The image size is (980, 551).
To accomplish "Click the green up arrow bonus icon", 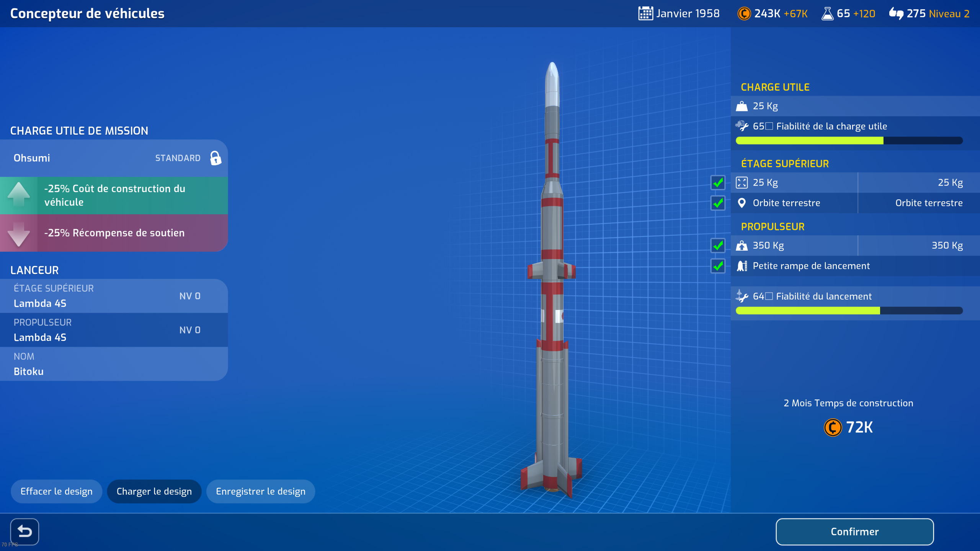I will click(x=18, y=195).
